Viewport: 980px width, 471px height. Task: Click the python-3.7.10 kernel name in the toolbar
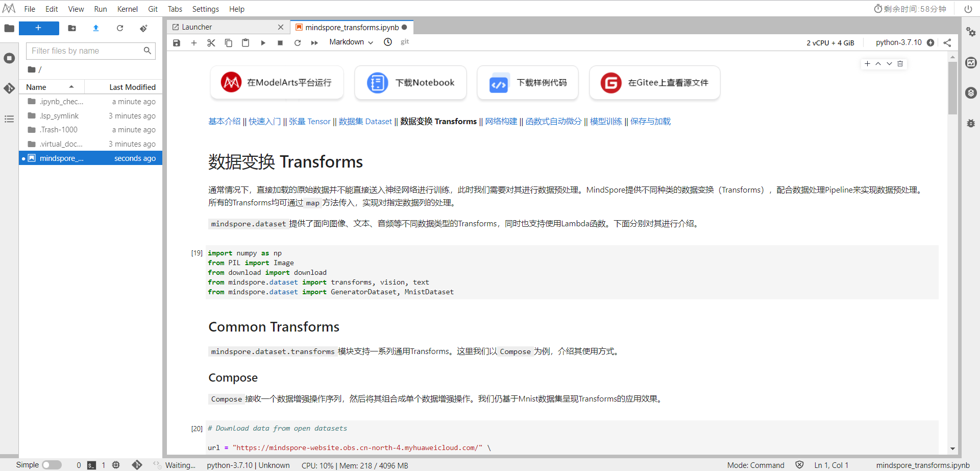point(899,42)
